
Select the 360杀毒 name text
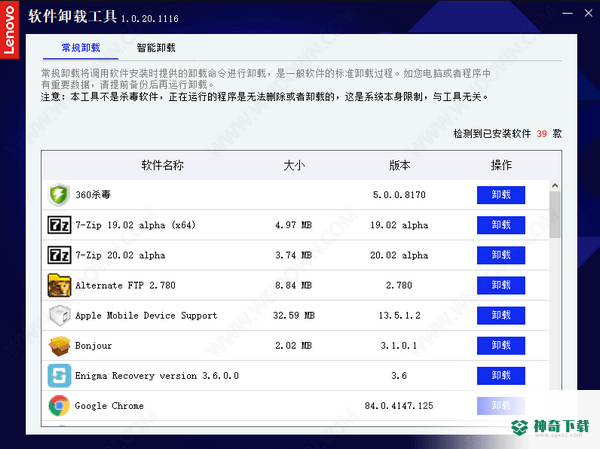tap(93, 195)
